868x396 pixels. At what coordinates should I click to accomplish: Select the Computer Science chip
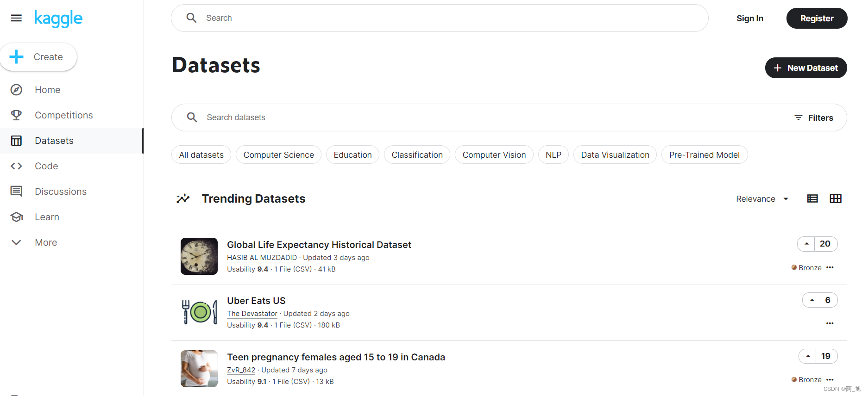[x=278, y=155]
